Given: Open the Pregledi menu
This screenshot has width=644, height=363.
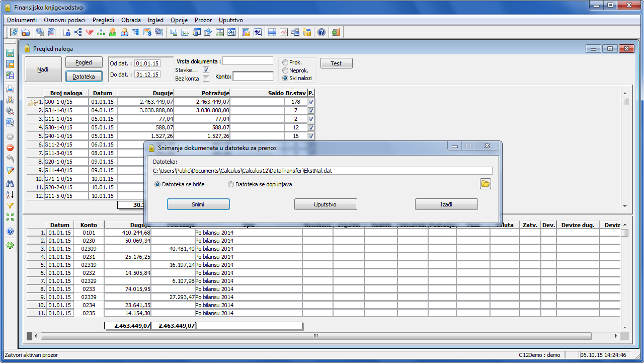Looking at the screenshot, I should point(103,20).
